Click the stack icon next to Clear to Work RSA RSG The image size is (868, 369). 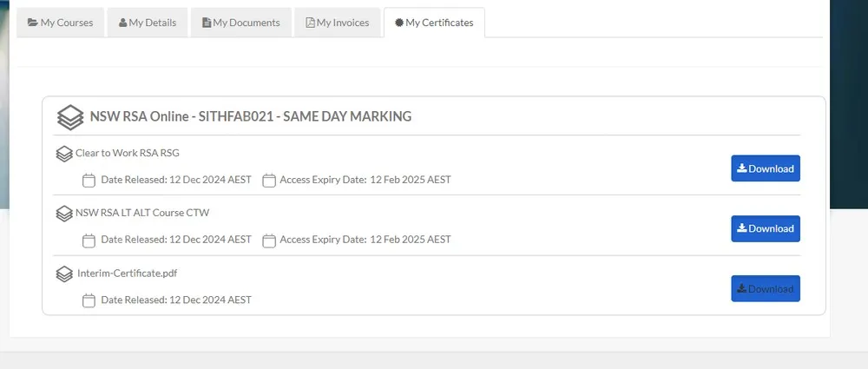[x=63, y=154]
